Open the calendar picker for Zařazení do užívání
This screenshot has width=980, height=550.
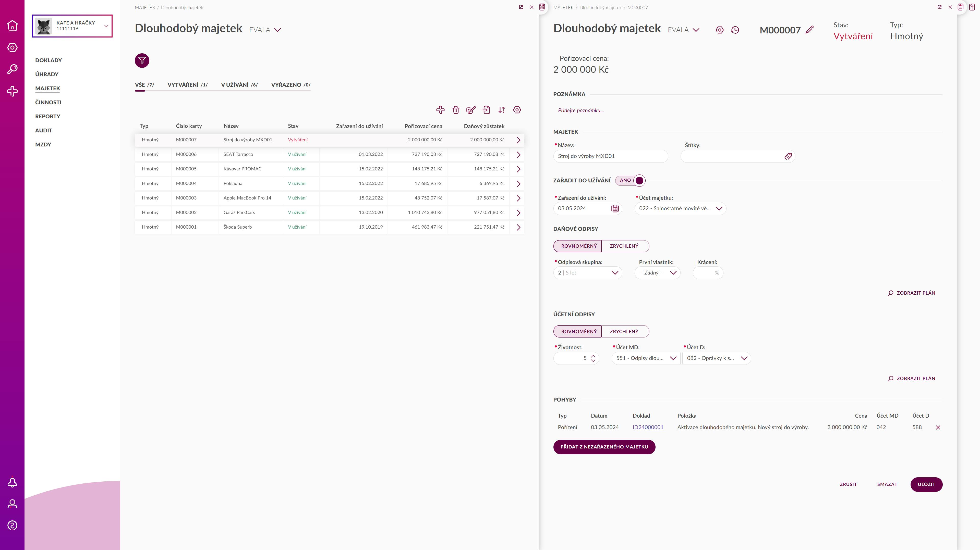(615, 208)
